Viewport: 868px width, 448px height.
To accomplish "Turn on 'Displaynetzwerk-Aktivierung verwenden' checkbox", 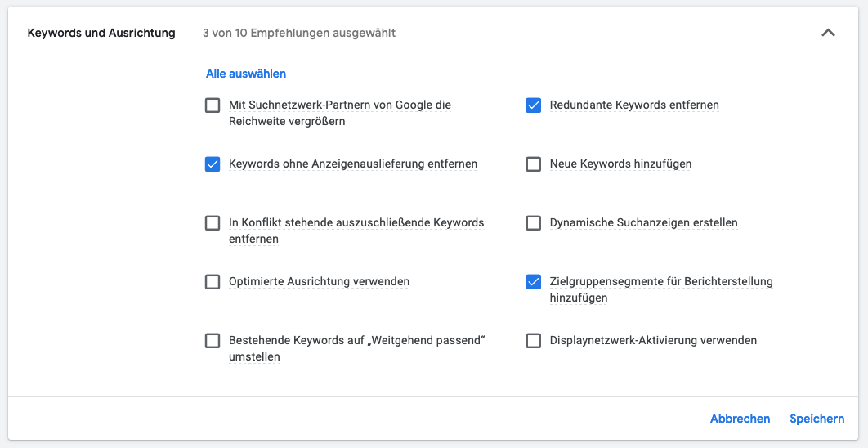I will [534, 341].
